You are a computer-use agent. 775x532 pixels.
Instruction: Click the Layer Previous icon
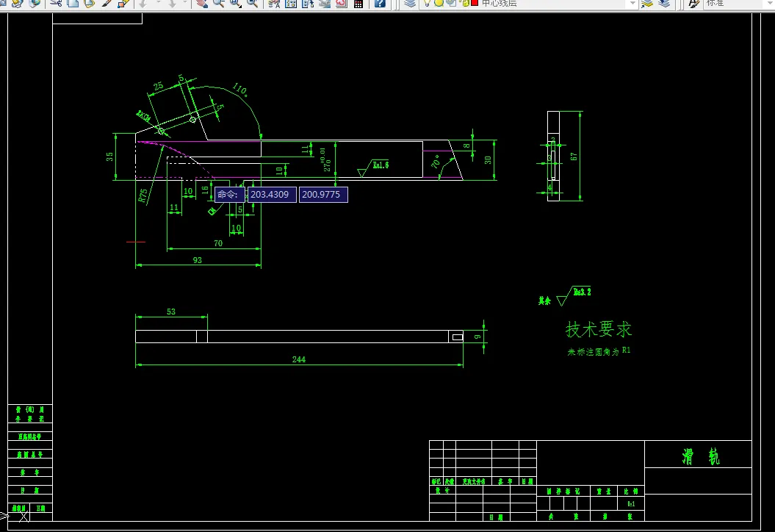(x=664, y=4)
